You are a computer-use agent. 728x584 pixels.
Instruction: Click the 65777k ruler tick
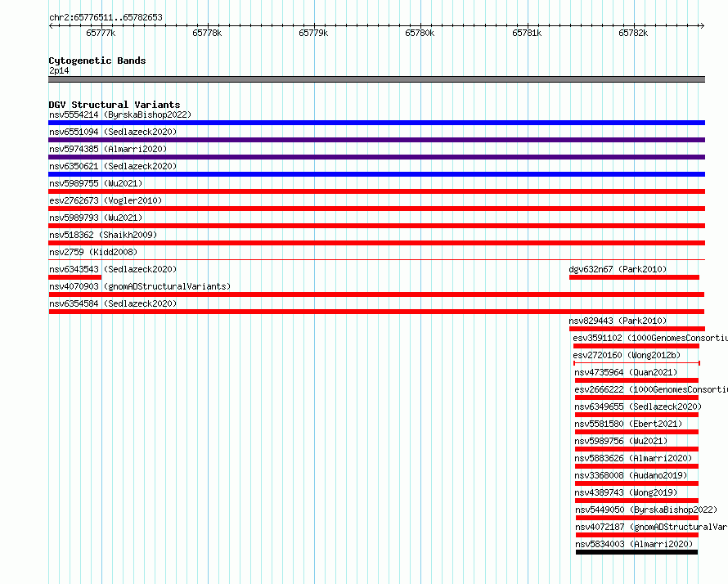[x=101, y=33]
